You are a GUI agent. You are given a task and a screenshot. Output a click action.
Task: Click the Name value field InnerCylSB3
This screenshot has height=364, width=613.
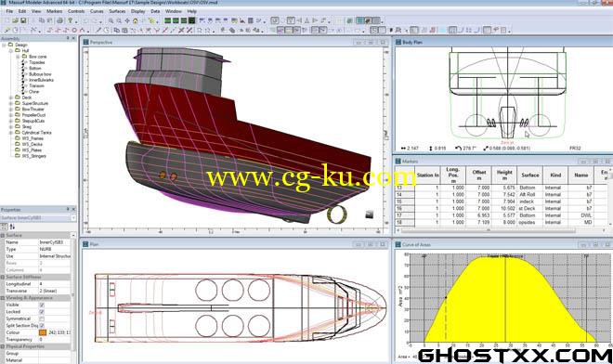tap(55, 242)
